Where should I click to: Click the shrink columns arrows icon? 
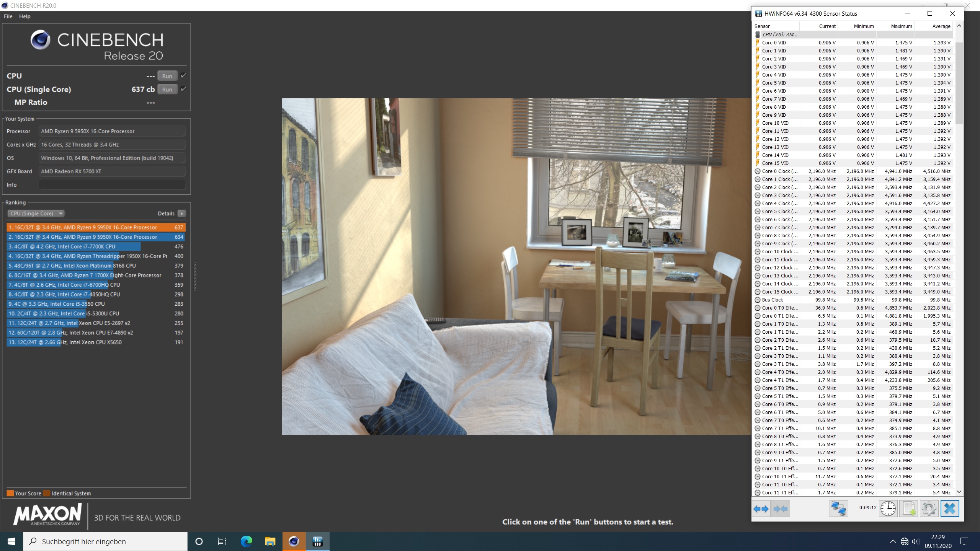[780, 509]
